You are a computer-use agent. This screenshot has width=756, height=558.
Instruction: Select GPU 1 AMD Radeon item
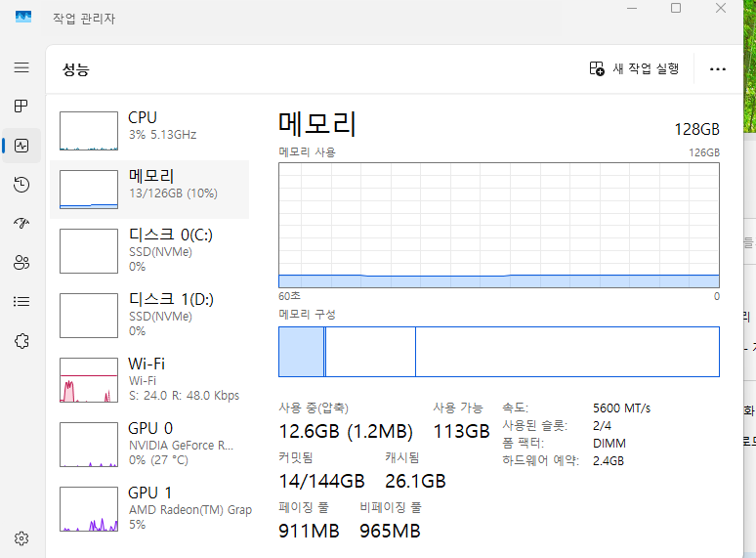pyautogui.click(x=151, y=508)
